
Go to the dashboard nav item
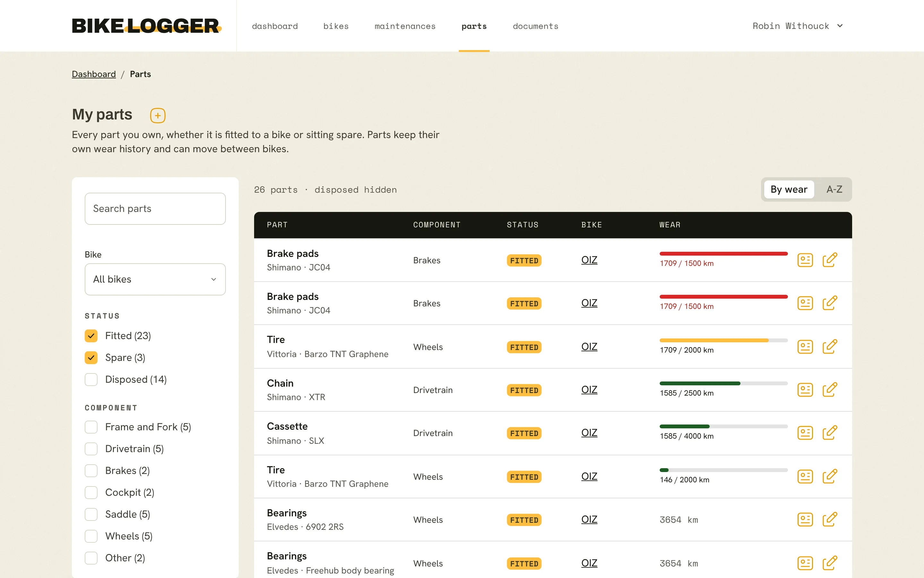275,26
